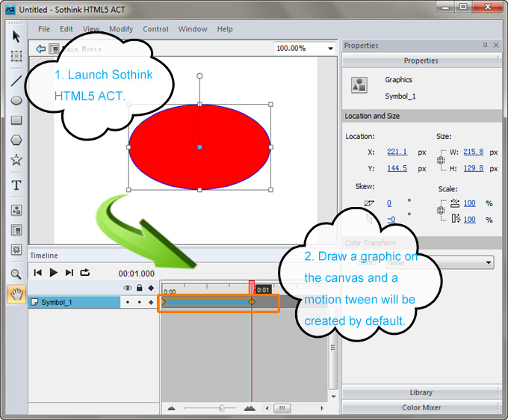The height and width of the screenshot is (420, 508).
Task: Open the File menu
Action: [44, 29]
